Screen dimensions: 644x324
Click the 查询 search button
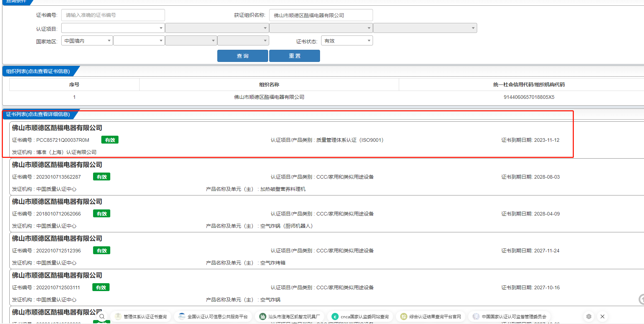[243, 56]
